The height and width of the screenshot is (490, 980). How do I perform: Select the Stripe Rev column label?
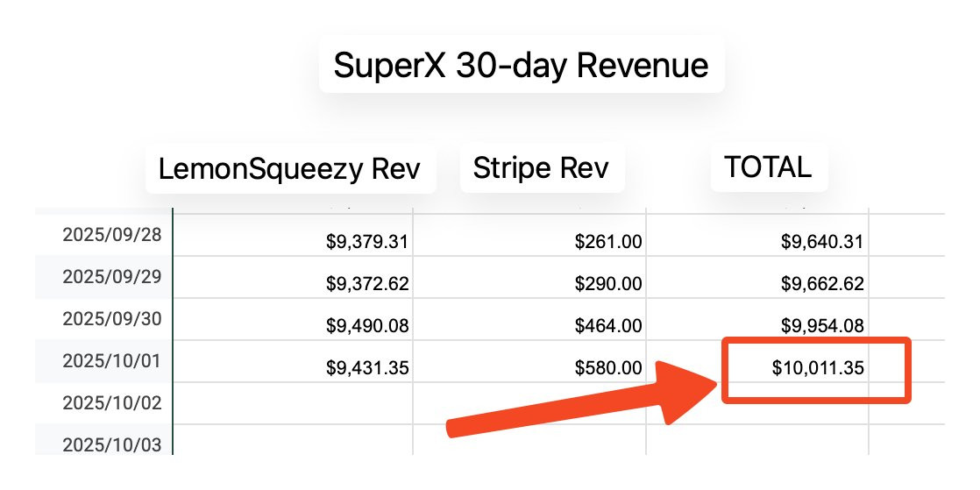pyautogui.click(x=541, y=168)
